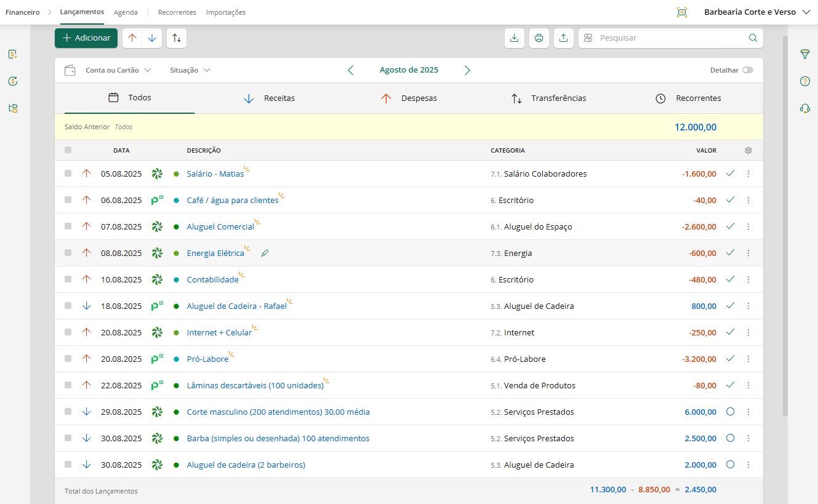The height and width of the screenshot is (504, 818).
Task: Sort by the DATA column header
Action: (x=121, y=150)
